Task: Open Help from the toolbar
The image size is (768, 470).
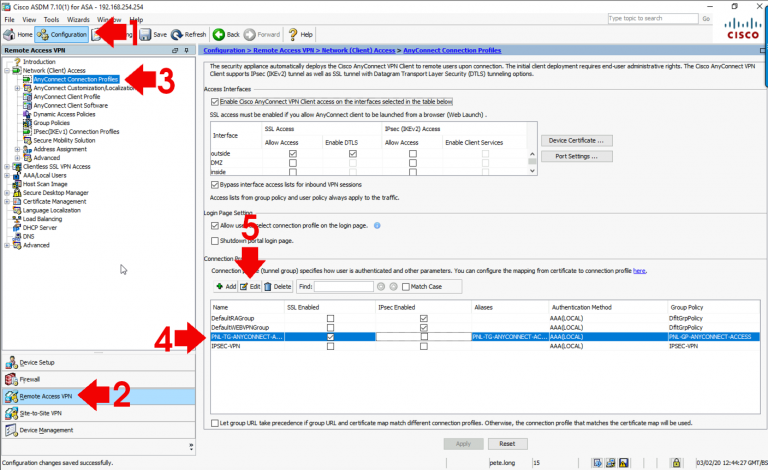Action: coord(300,35)
